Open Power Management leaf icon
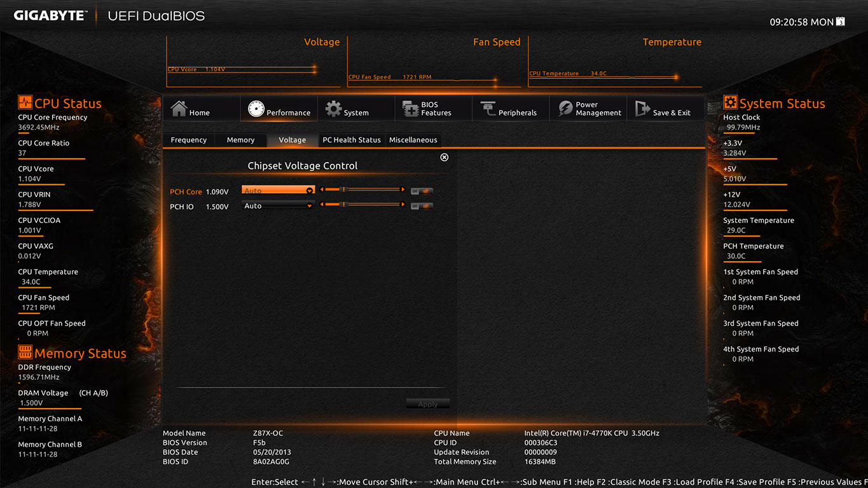 click(x=565, y=109)
